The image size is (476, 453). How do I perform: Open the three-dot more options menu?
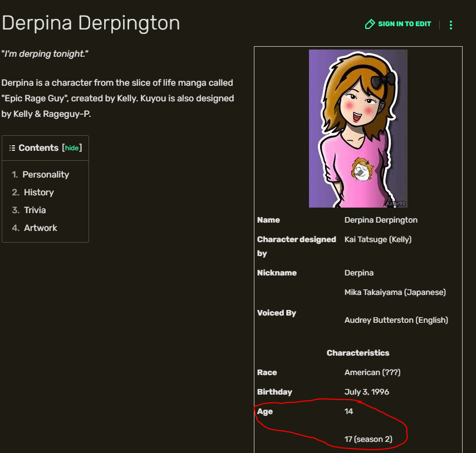[451, 25]
